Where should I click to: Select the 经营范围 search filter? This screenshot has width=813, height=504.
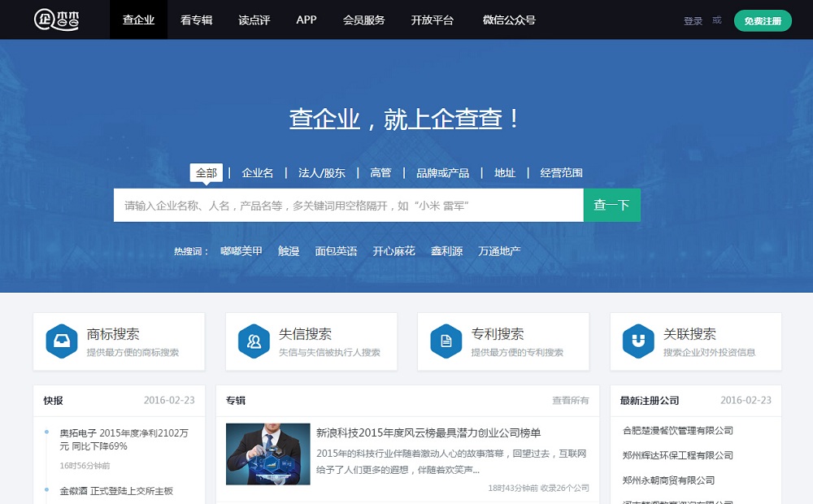[x=562, y=172]
